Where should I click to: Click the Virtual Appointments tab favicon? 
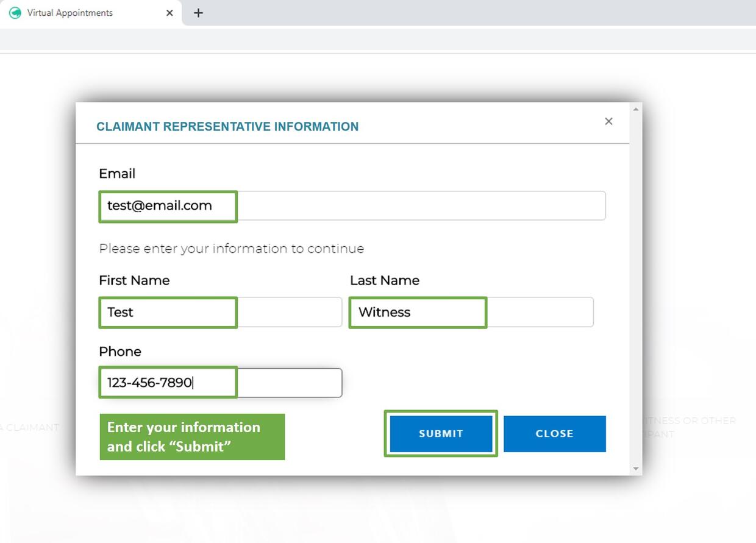(x=15, y=13)
